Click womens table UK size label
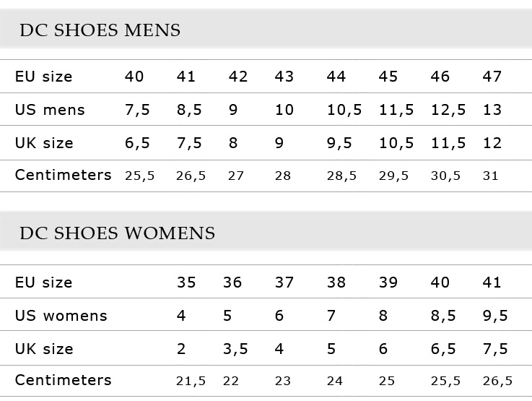The image size is (532, 401). [44, 349]
